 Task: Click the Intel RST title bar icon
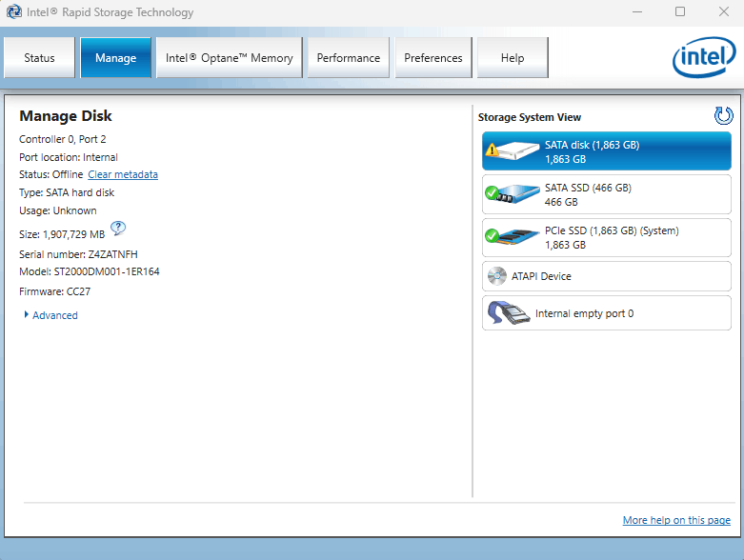14,11
